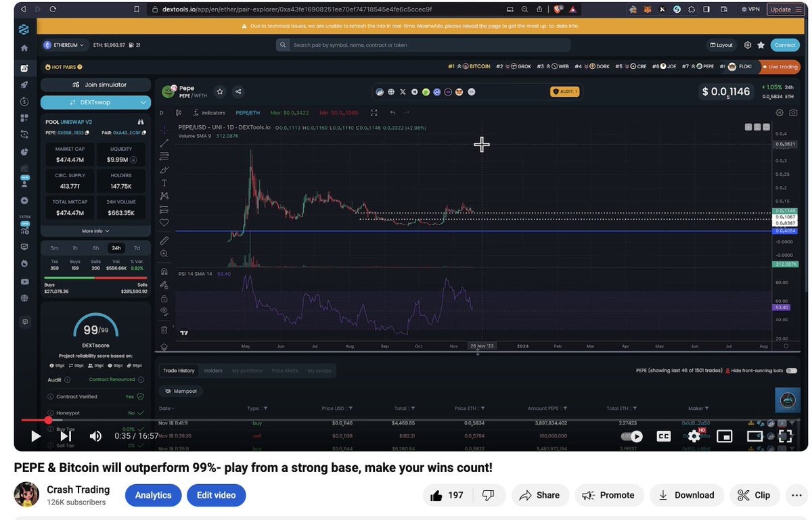Viewport: 812px width, 520px height.
Task: Switch to Holders tab
Action: 213,371
